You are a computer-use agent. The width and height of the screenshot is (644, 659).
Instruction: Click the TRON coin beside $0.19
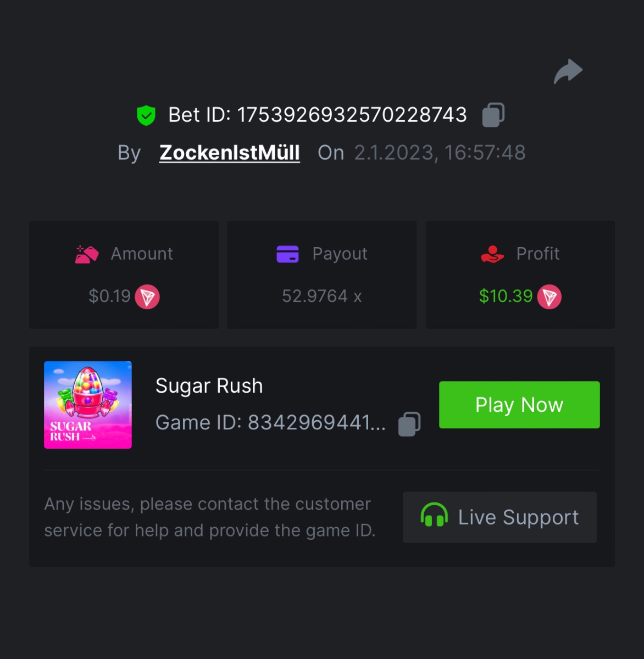pyautogui.click(x=147, y=297)
